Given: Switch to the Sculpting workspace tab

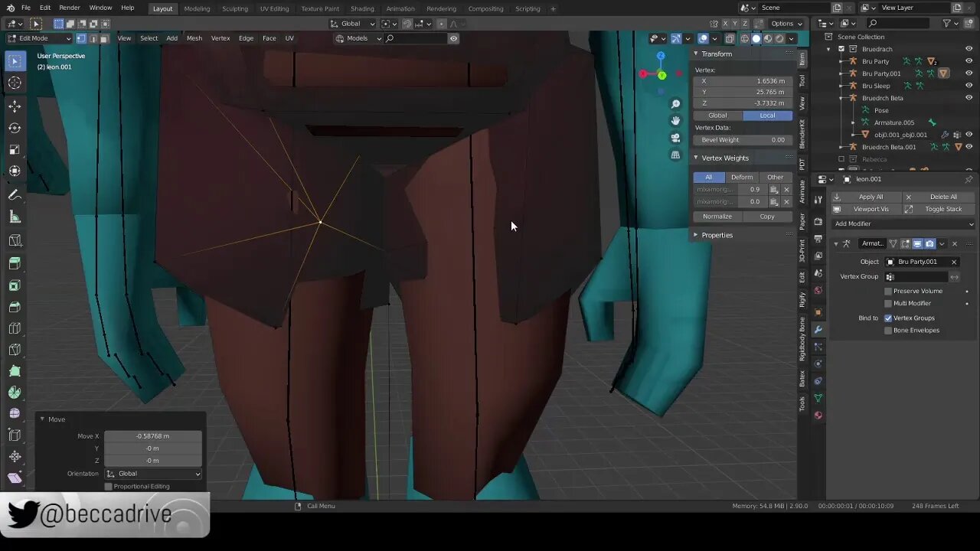Looking at the screenshot, I should point(235,8).
